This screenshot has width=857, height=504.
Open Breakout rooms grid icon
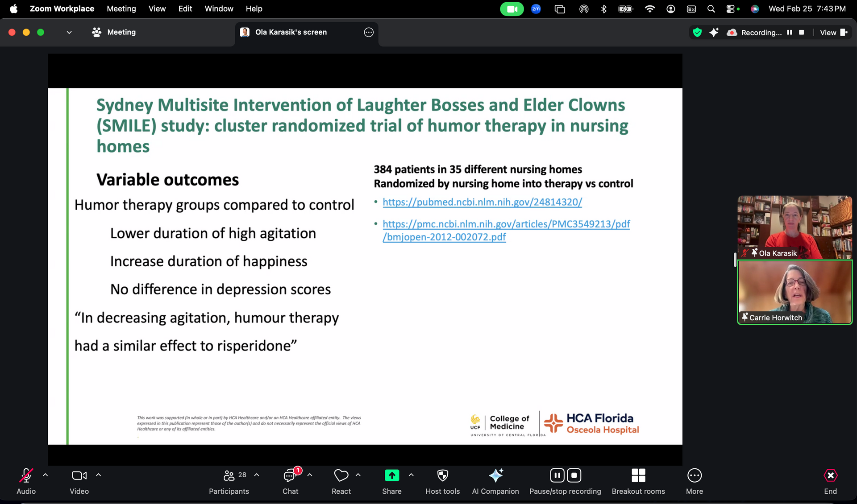coord(638,475)
